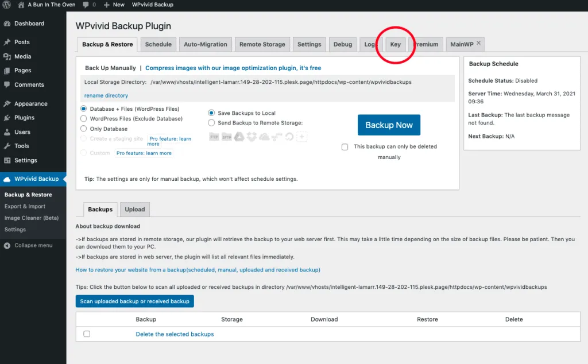Select the FTP remote storage icon
The image size is (588, 364).
pos(214,137)
